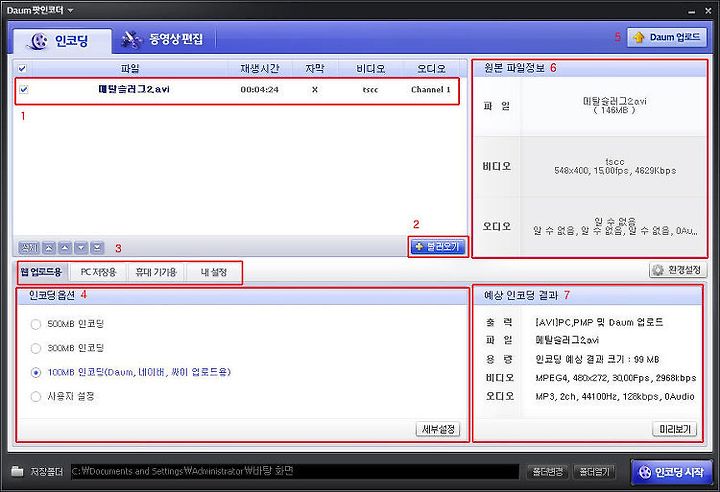Open the Daum 업로드 button
Viewport: 720px width, 492px height.
tap(667, 37)
